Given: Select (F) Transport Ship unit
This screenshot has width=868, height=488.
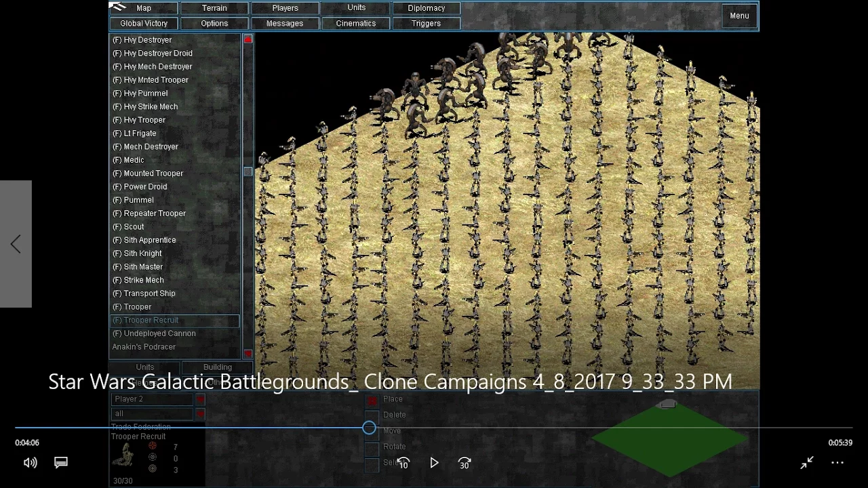Looking at the screenshot, I should click(x=175, y=293).
